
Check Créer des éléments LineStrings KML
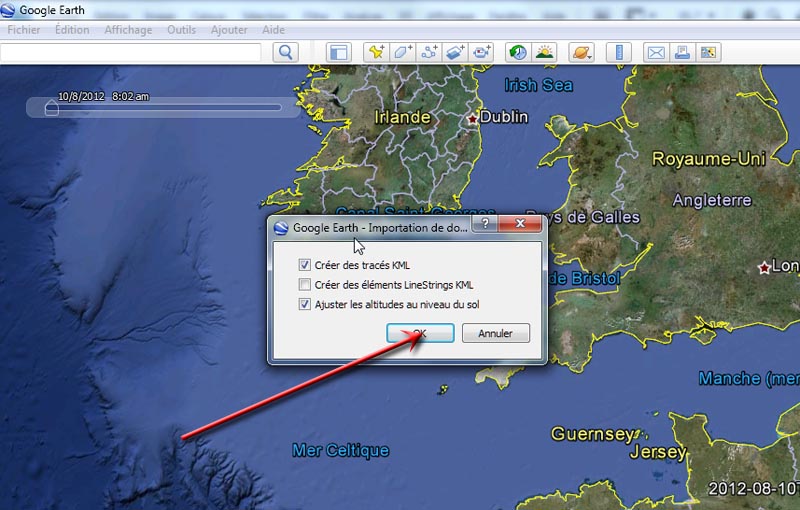(305, 285)
